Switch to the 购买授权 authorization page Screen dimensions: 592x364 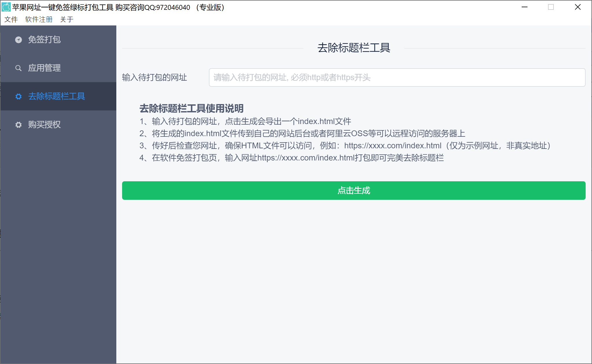point(44,125)
